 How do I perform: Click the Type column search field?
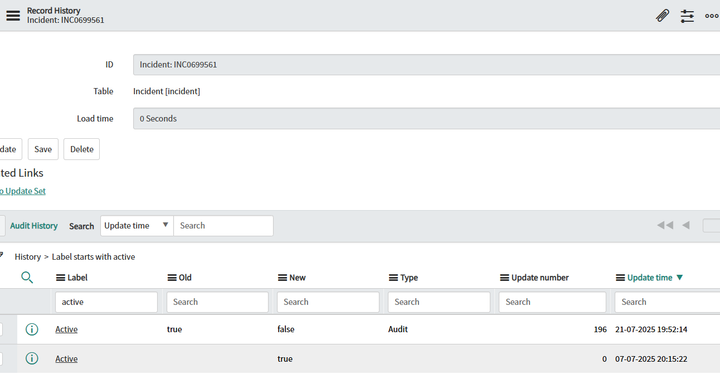coord(439,302)
